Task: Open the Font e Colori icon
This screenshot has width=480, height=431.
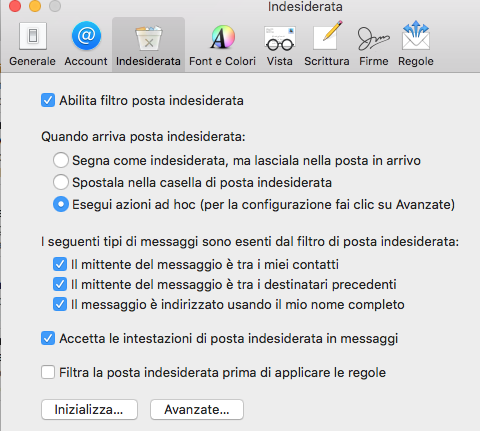Action: tap(223, 37)
